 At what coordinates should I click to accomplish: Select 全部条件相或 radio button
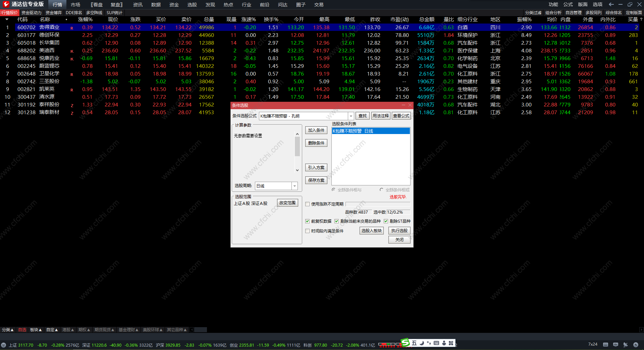click(x=381, y=190)
